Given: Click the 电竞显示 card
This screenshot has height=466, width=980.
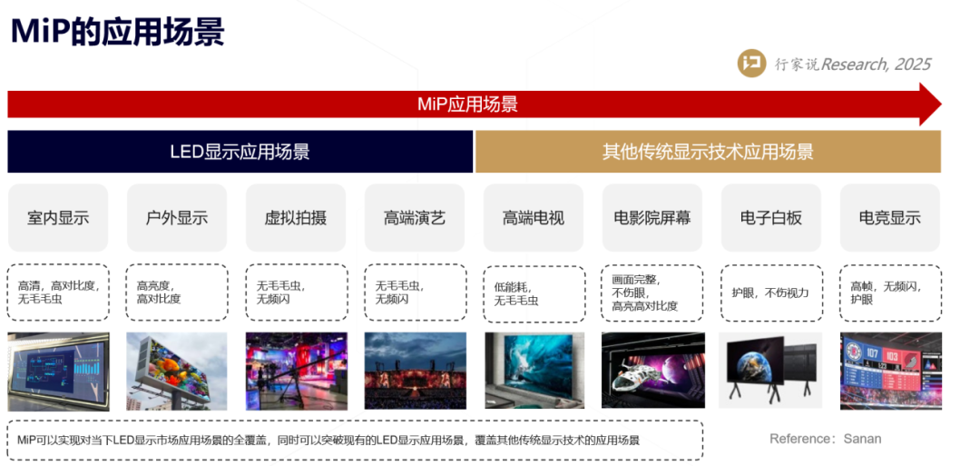Looking at the screenshot, I should pyautogui.click(x=890, y=218).
